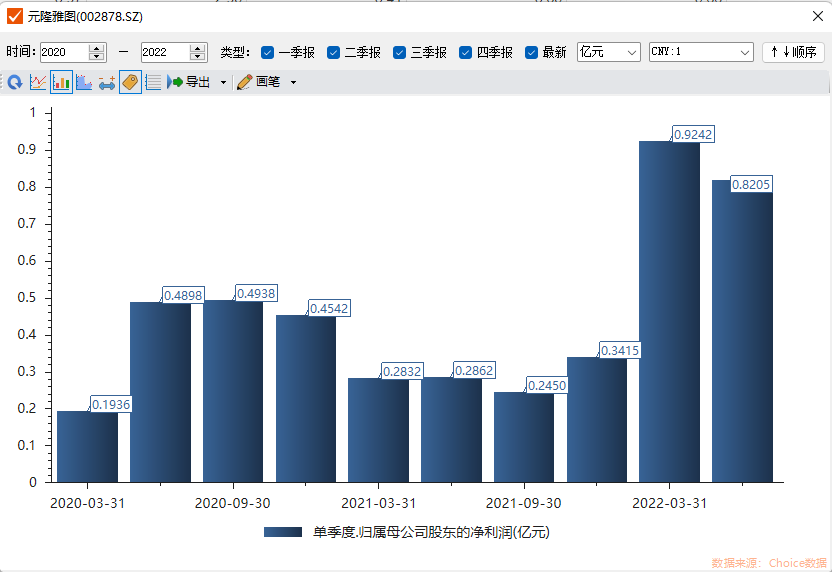Increase the end year with up arrow
The image size is (832, 572).
coord(197,48)
